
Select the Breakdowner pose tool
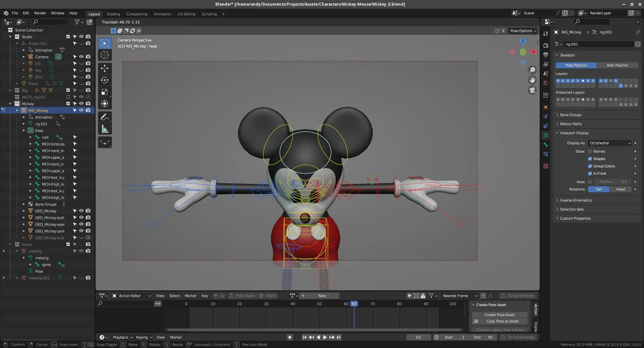[x=105, y=142]
